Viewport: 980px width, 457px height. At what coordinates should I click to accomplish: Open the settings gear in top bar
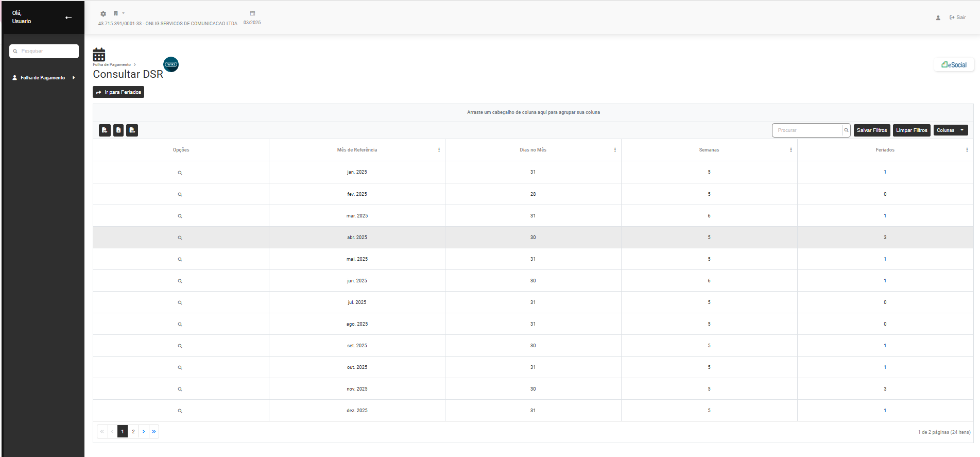tap(103, 14)
